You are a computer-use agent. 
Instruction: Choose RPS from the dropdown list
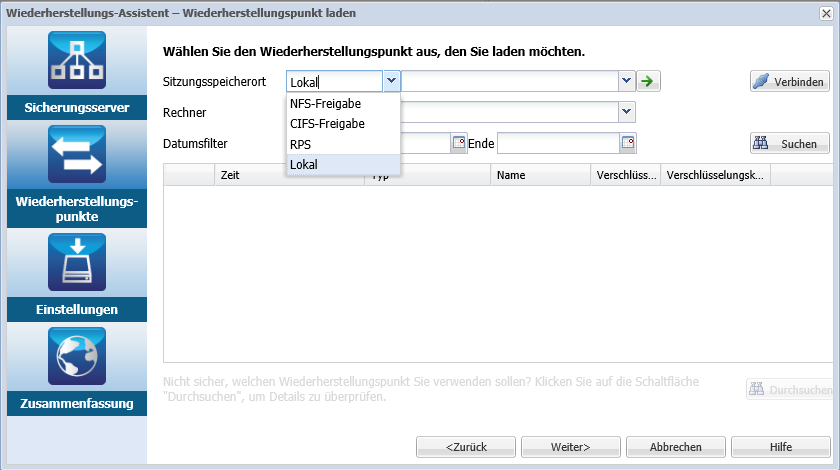coord(343,145)
